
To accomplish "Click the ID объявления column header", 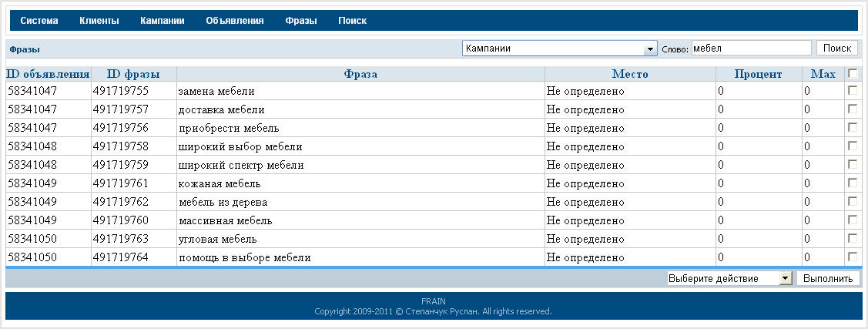I will click(48, 74).
